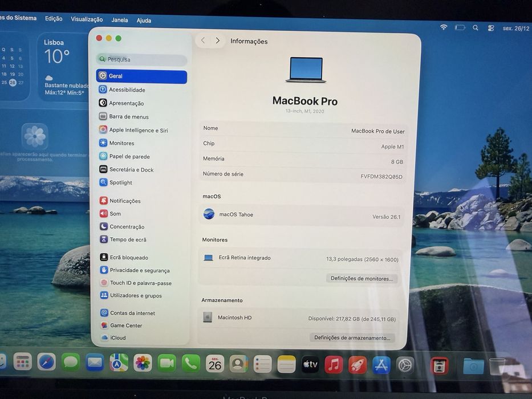Open the Ajuda menu
The height and width of the screenshot is (399, 532).
[144, 21]
